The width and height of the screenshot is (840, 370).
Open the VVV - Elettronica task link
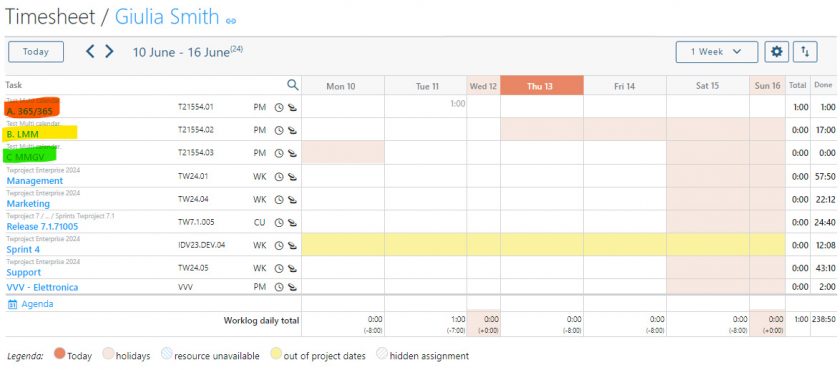[42, 288]
